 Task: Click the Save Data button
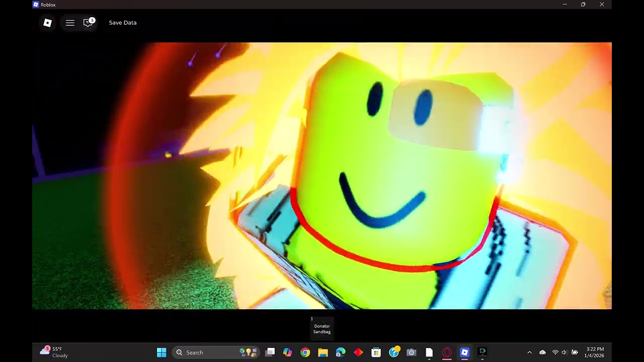[123, 23]
